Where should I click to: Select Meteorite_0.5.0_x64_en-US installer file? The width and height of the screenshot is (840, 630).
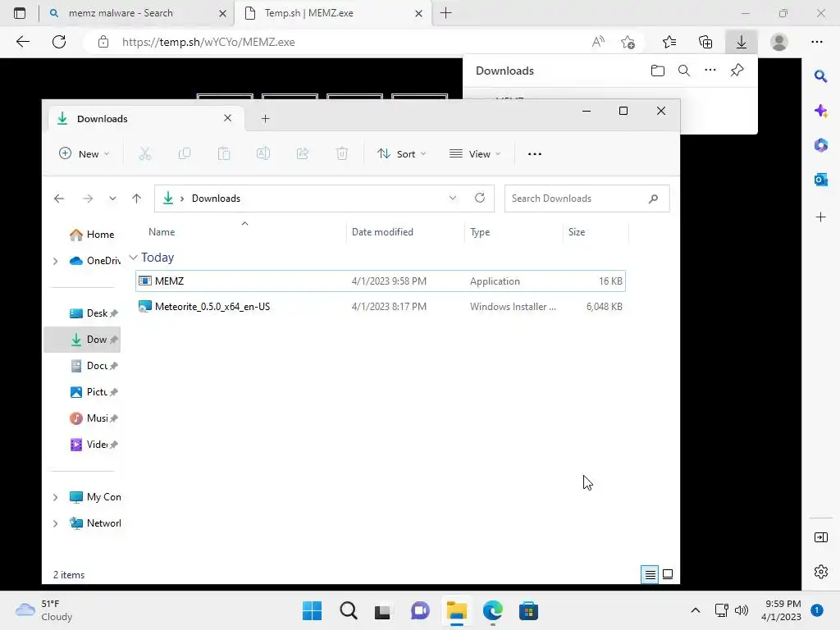click(381, 307)
